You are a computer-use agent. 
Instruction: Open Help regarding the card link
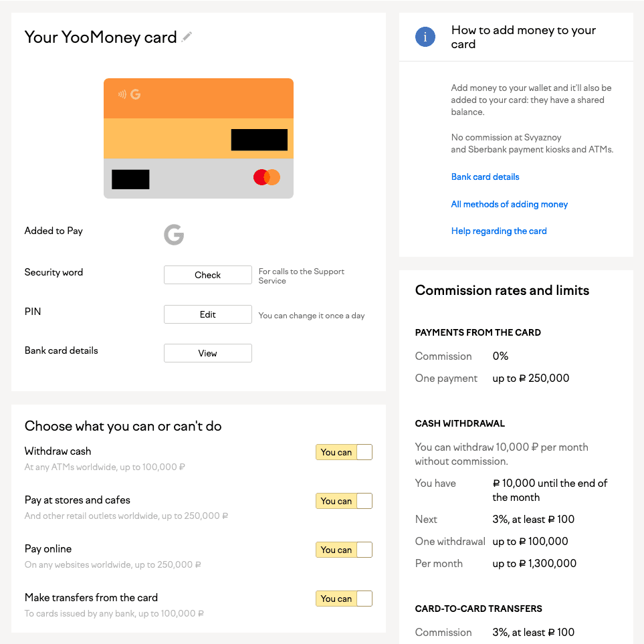click(x=499, y=231)
